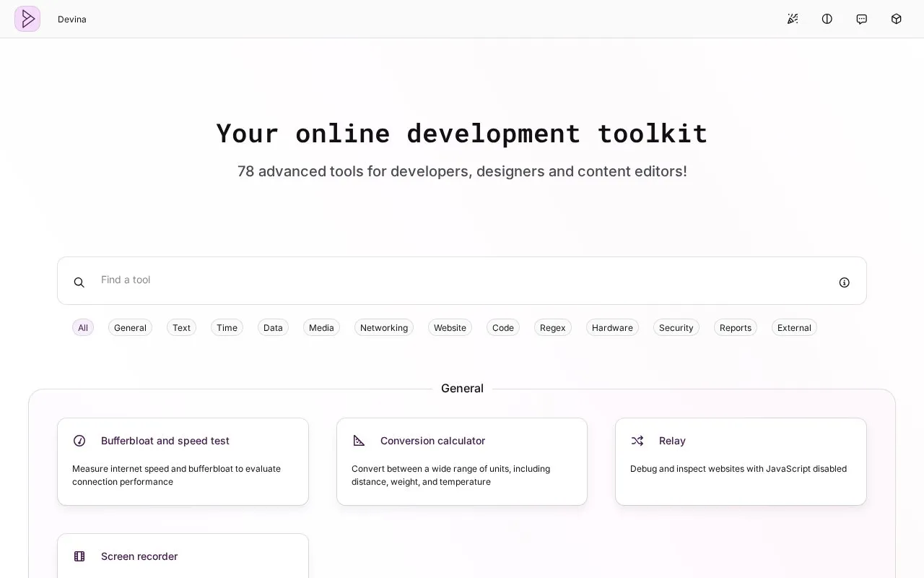This screenshot has height=578, width=924.
Task: Toggle the light/dark theme contrast icon
Action: tap(827, 19)
